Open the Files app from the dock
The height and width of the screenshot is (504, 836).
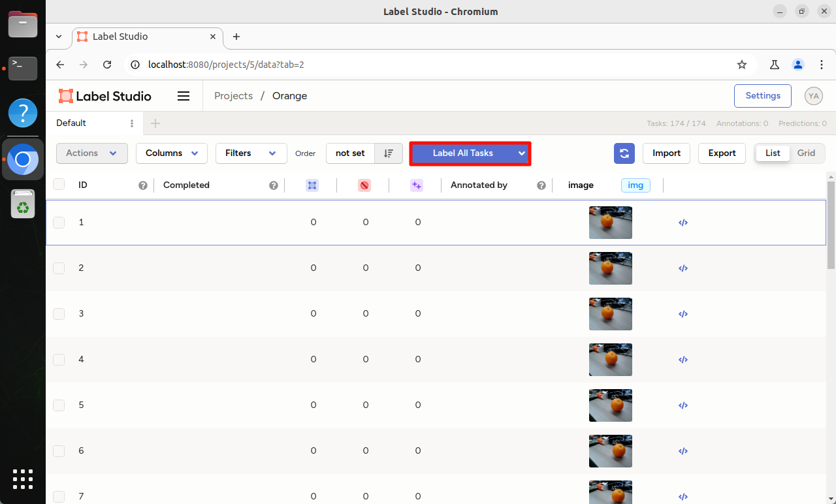(x=23, y=25)
